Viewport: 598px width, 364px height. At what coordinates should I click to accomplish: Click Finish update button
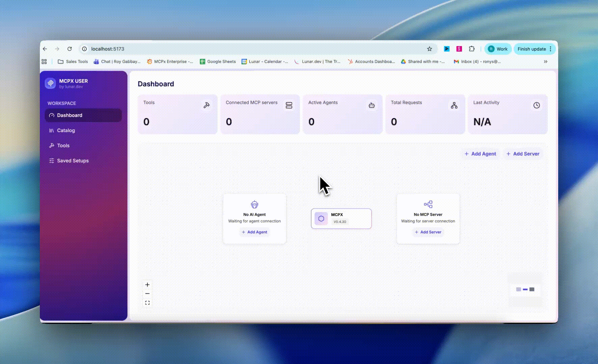(x=532, y=49)
